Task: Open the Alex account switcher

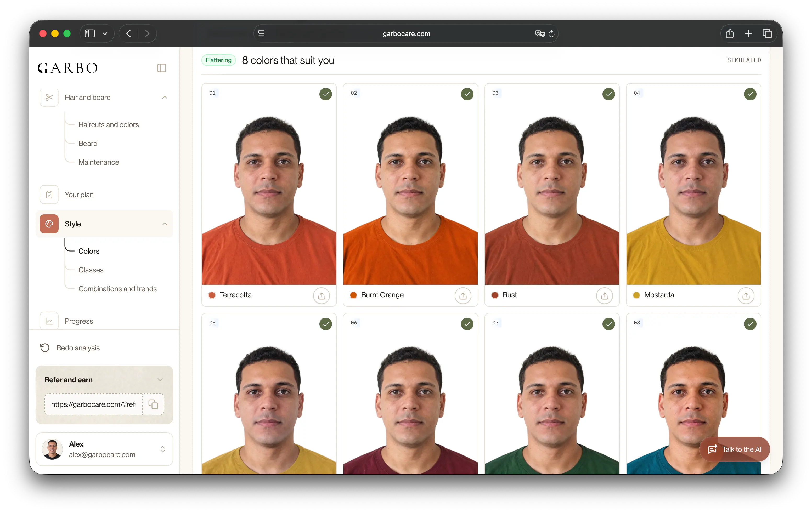Action: (x=162, y=450)
